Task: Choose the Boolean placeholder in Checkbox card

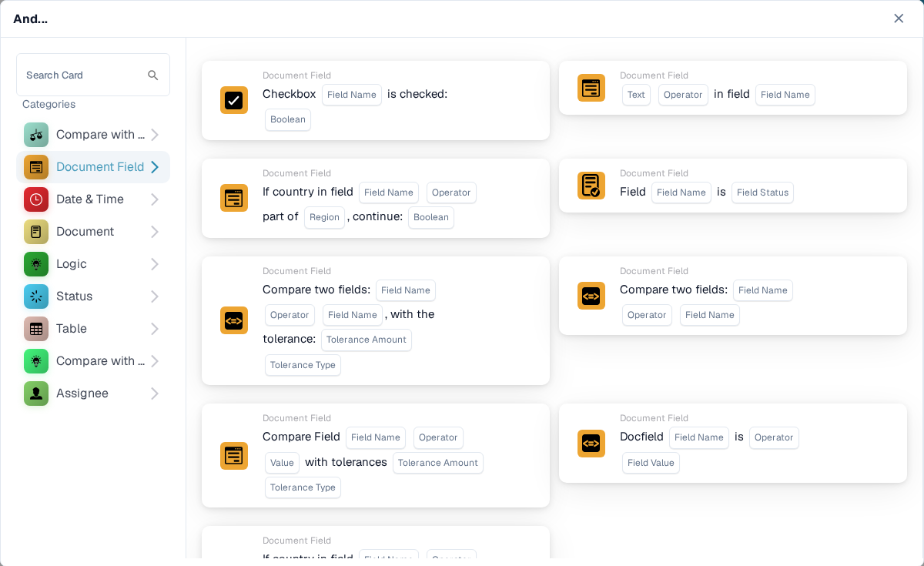Action: [x=288, y=119]
